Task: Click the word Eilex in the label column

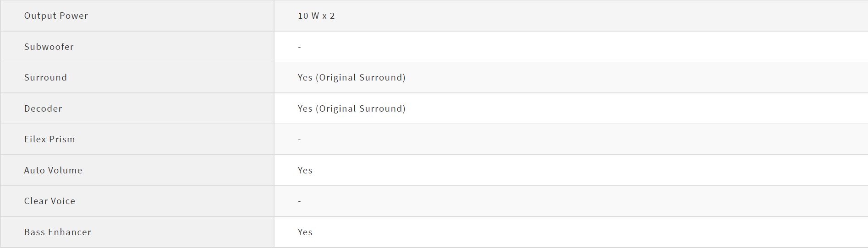Action: click(x=35, y=139)
